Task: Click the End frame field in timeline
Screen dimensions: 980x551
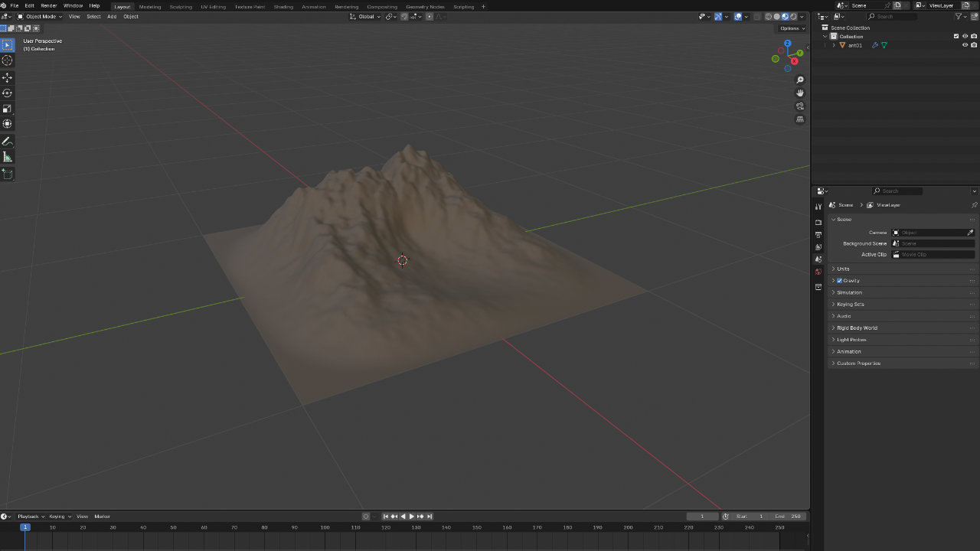Action: (788, 517)
